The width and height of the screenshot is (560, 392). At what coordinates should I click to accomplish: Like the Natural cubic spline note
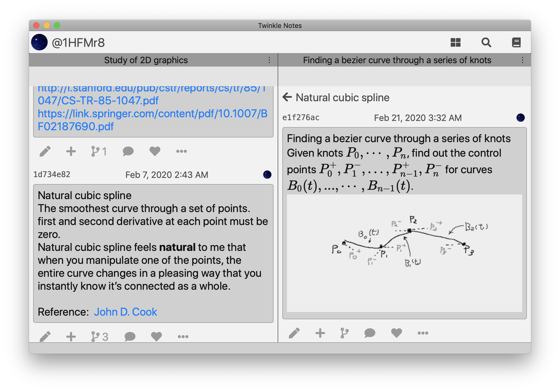point(156,337)
